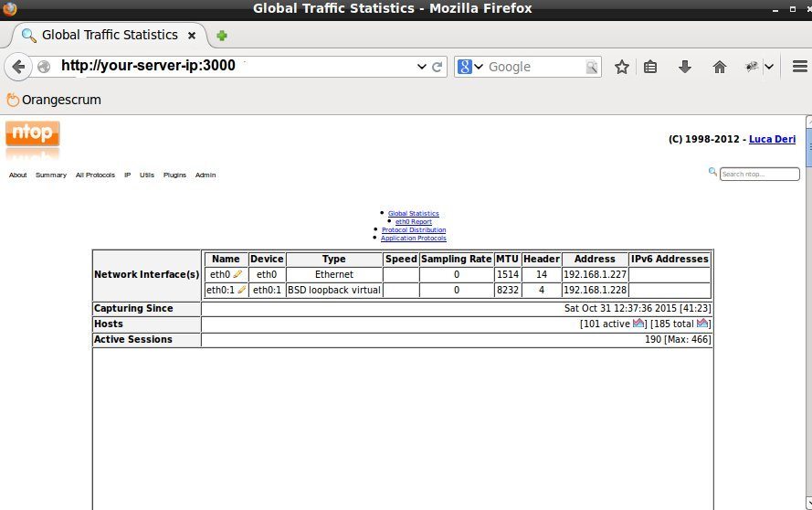Click the site identity globe icon
The height and width of the screenshot is (510, 812).
(44, 67)
